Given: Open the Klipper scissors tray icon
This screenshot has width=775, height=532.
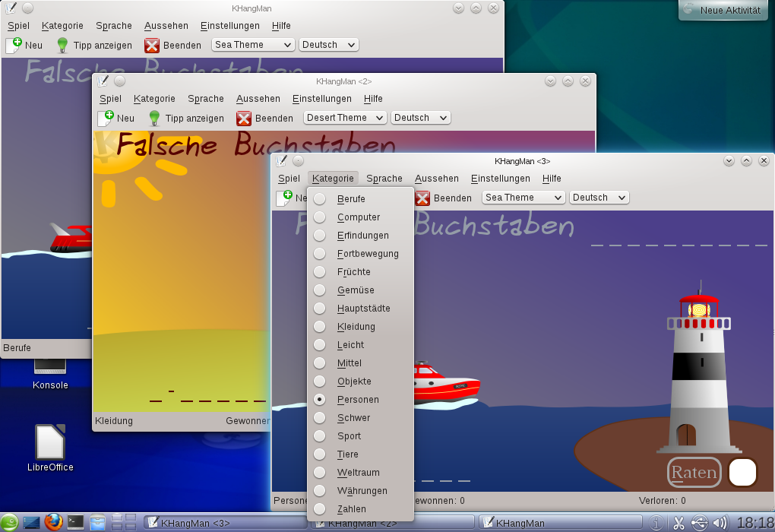Looking at the screenshot, I should point(678,523).
